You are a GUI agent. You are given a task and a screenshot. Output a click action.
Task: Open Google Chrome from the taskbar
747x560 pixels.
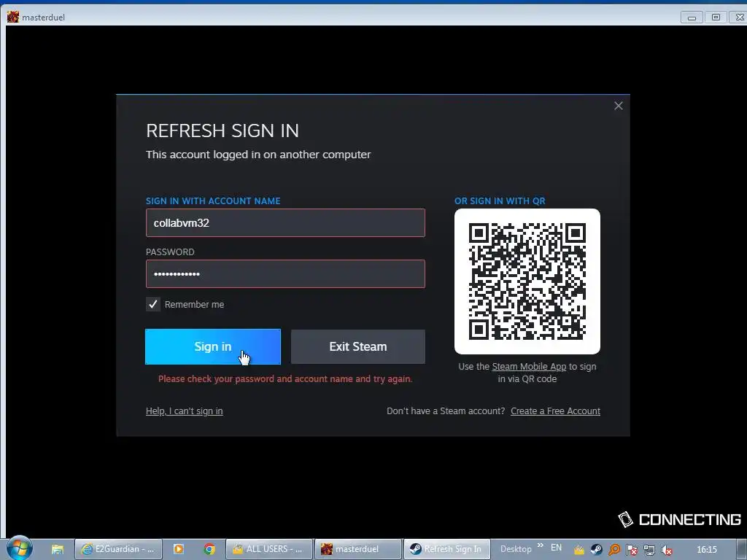[x=209, y=549]
